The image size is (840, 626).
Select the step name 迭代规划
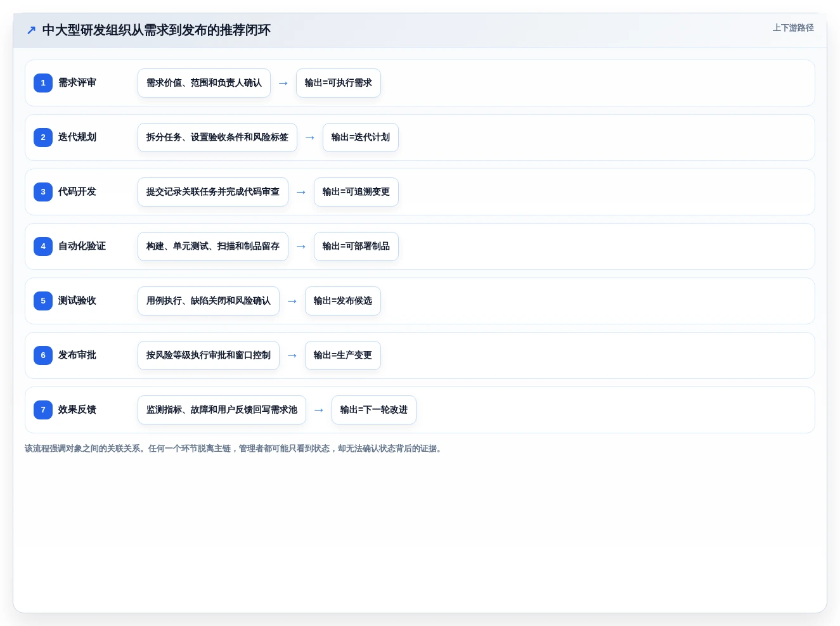(77, 137)
